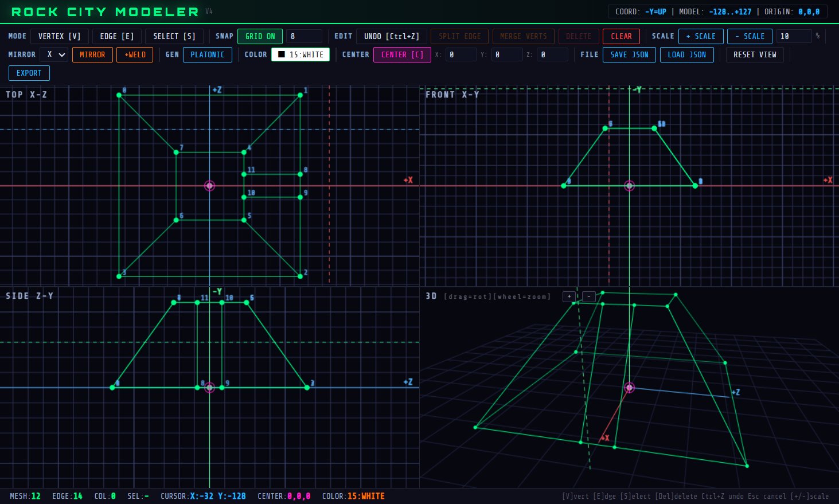The height and width of the screenshot is (504, 839).
Task: Switch to Edge [E] mode
Action: (116, 36)
